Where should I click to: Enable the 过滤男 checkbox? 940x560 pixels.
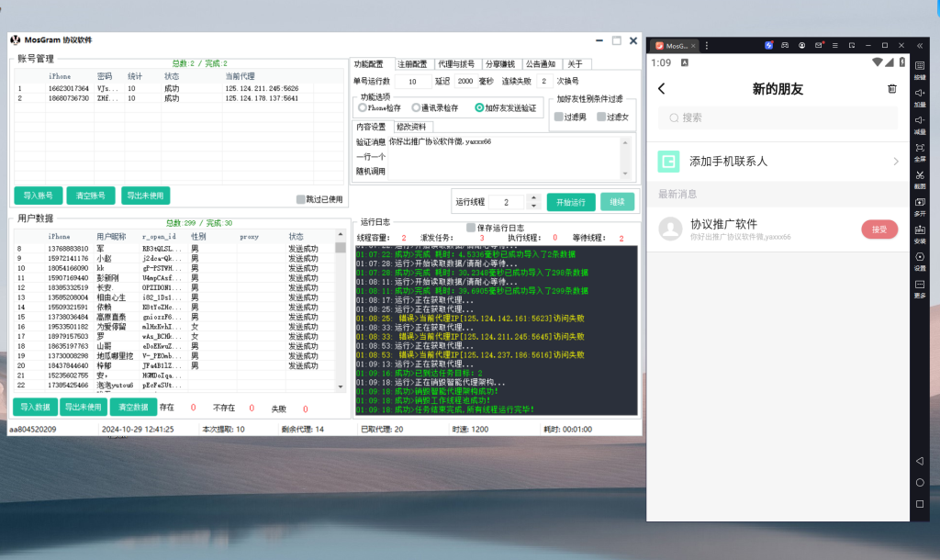[x=558, y=117]
